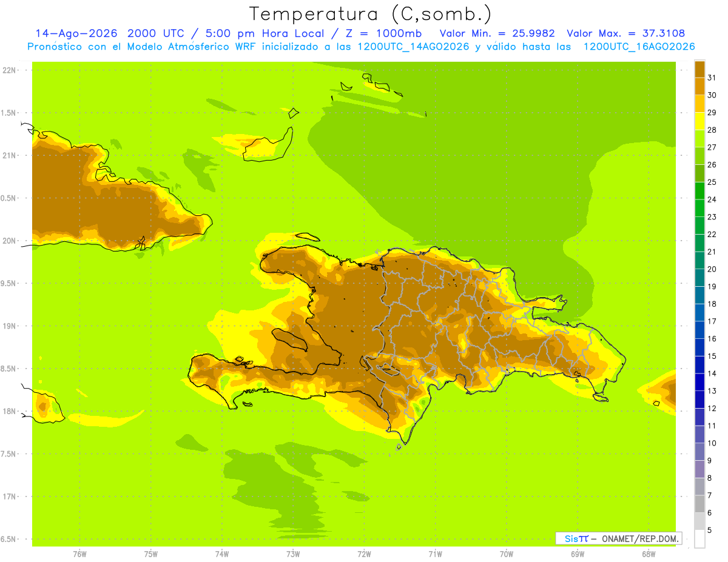Pick the lime legend swatch between 27 and 28

point(699,138)
